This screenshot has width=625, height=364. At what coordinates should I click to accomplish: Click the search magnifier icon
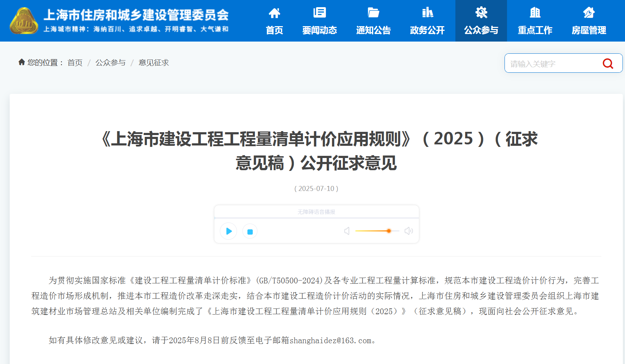click(608, 63)
